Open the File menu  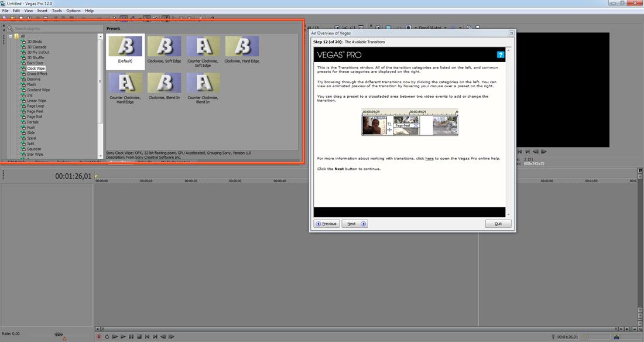[5, 11]
